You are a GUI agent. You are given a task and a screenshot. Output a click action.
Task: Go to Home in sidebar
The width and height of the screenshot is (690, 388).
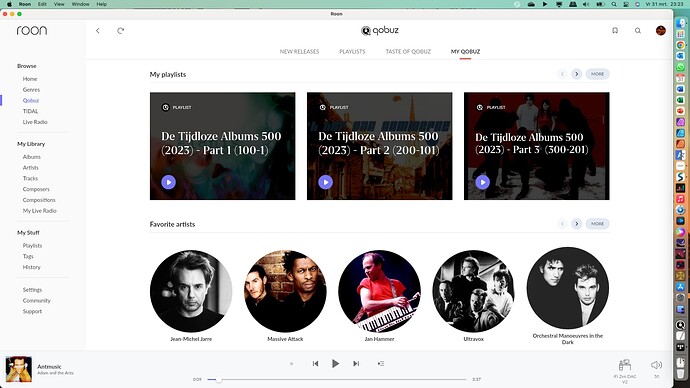pos(30,79)
